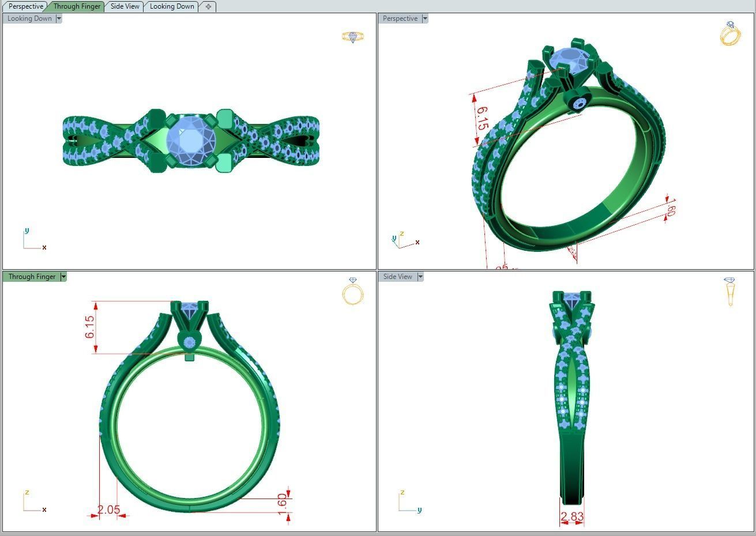Click the angled ring icon in Perspective viewport
Screen dimensions: 756x536
tap(730, 33)
